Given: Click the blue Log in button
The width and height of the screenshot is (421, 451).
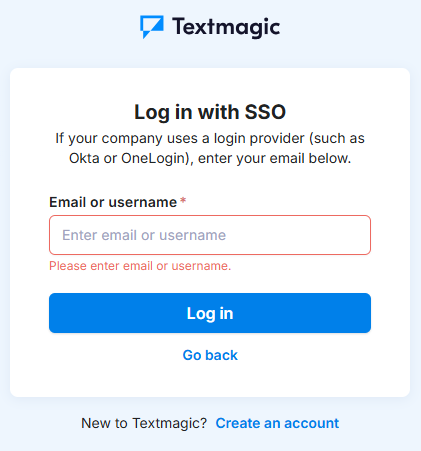Looking at the screenshot, I should (x=210, y=313).
